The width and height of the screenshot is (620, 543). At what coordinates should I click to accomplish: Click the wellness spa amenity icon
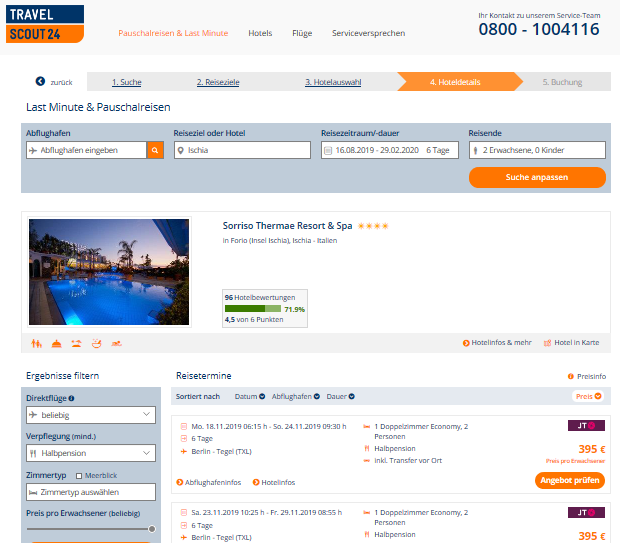point(96,344)
